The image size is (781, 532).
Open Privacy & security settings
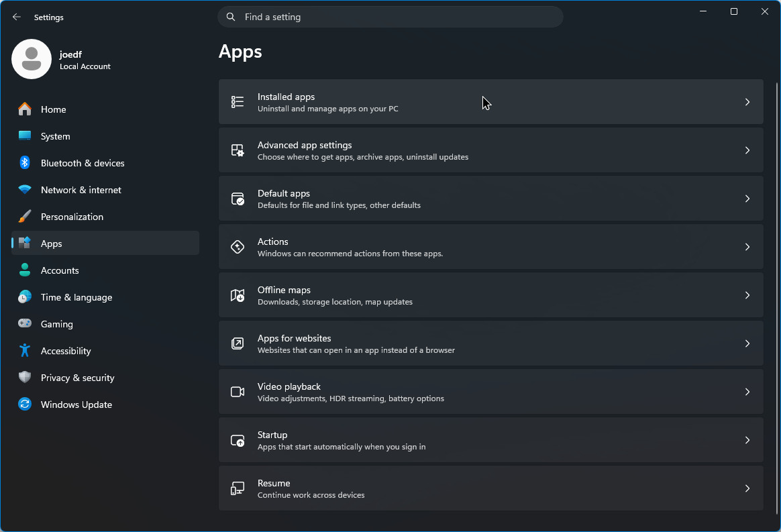[x=105, y=378]
